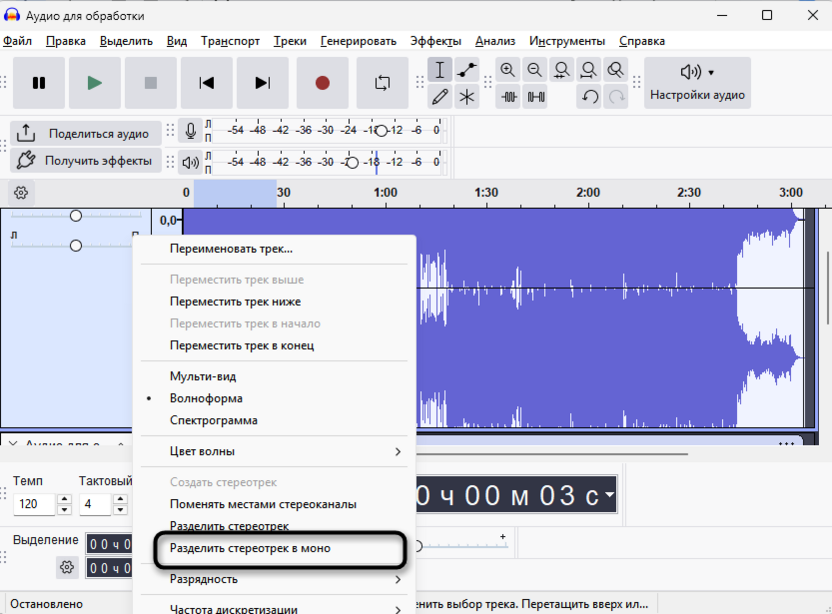Open the Эффекты menu

(436, 41)
